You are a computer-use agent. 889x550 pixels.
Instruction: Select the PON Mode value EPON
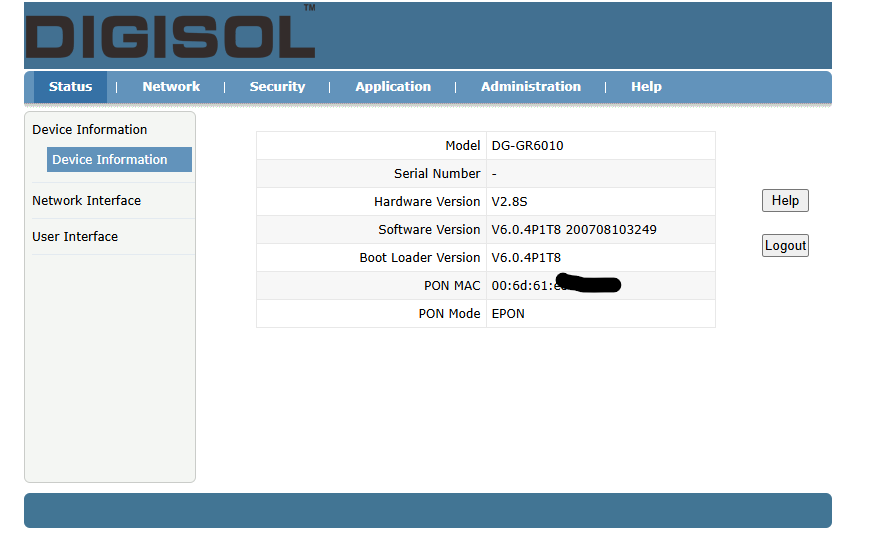pyautogui.click(x=508, y=314)
